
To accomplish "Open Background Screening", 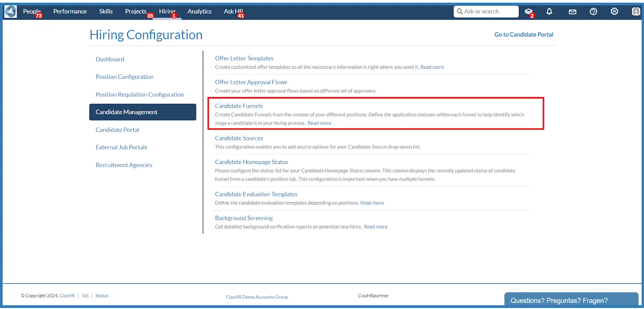I will click(x=244, y=218).
